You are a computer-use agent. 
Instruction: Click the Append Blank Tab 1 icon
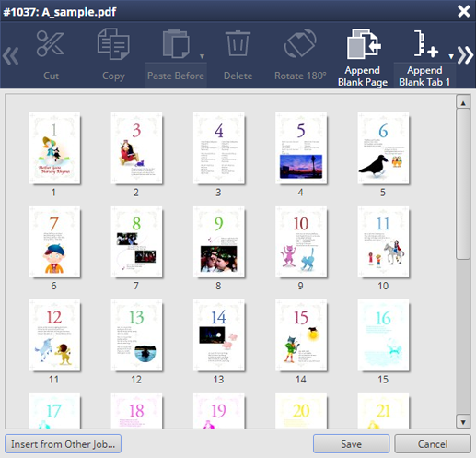click(425, 43)
